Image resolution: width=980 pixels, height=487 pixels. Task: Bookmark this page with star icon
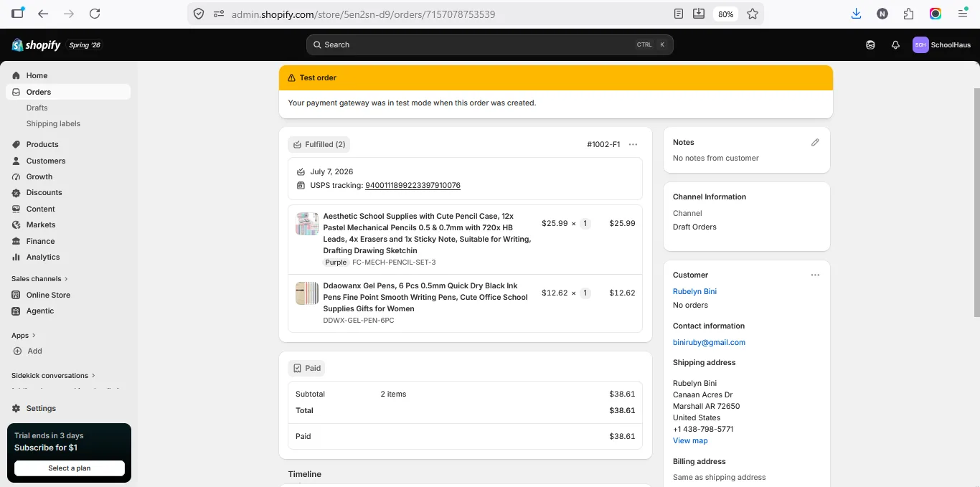point(753,14)
